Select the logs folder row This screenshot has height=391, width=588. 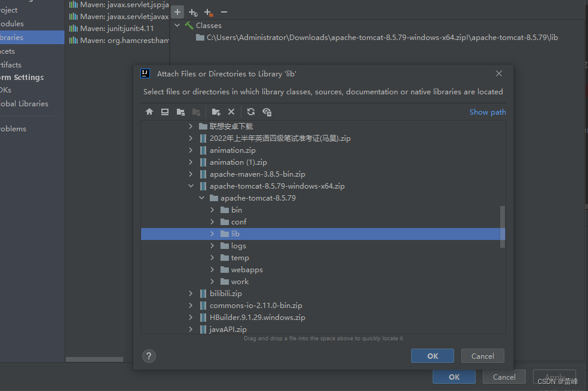pos(323,246)
